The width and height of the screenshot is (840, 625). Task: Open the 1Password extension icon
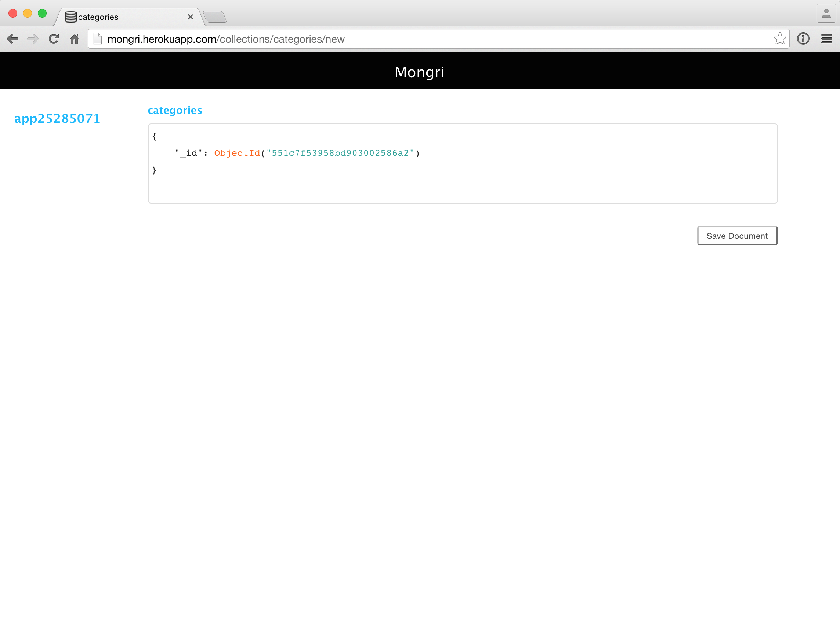tap(803, 39)
